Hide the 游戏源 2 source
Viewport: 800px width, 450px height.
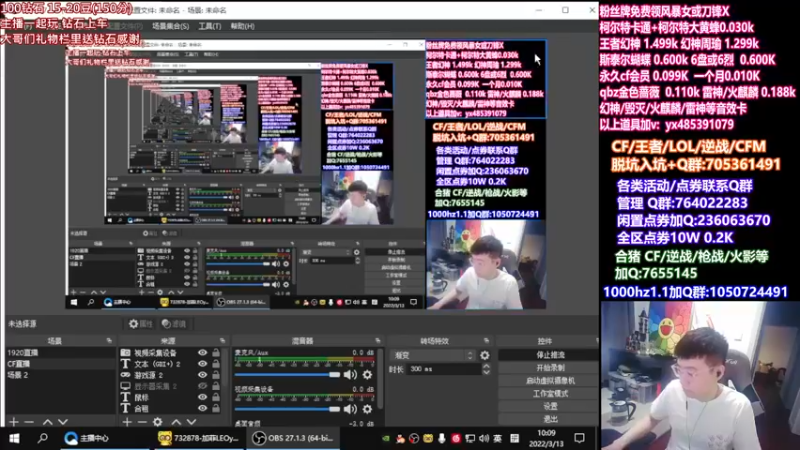point(203,375)
